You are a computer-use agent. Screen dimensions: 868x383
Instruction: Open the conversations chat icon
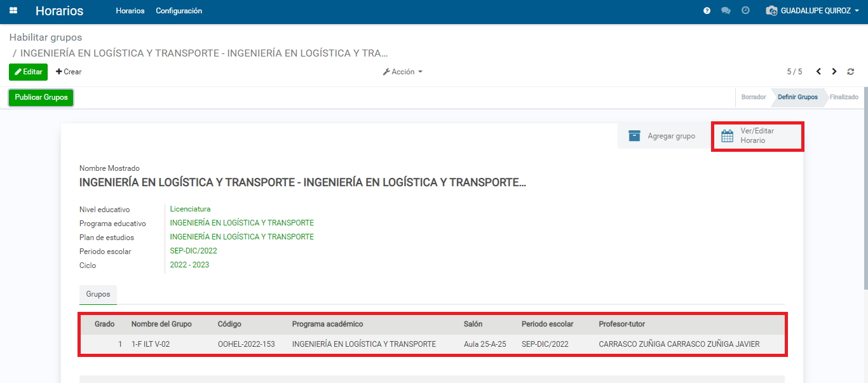tap(726, 11)
